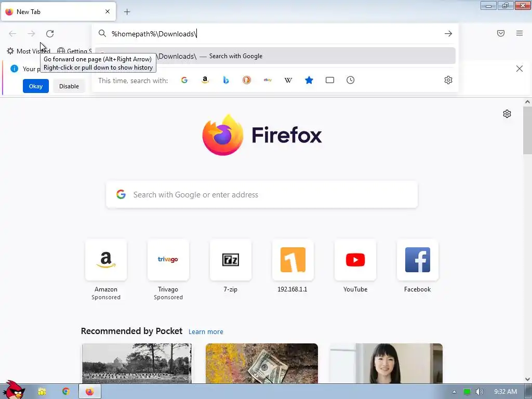Follow the Pocket Learn more link
The image size is (532, 399).
pyautogui.click(x=206, y=332)
